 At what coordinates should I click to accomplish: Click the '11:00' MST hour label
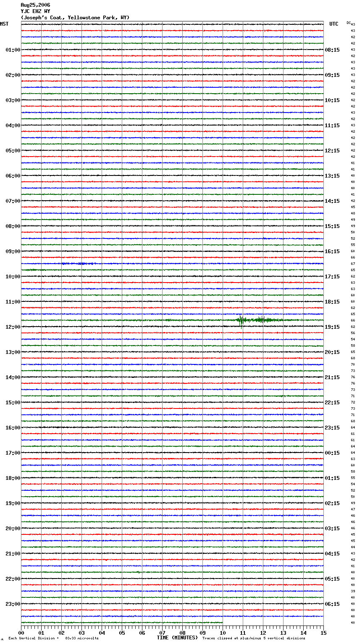pos(13,302)
